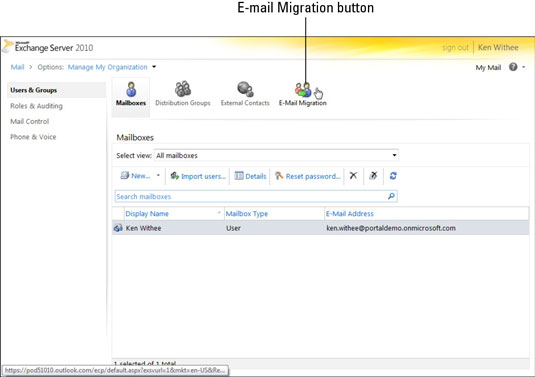Click the search magnifier icon
This screenshot has width=535, height=377.
[x=391, y=196]
